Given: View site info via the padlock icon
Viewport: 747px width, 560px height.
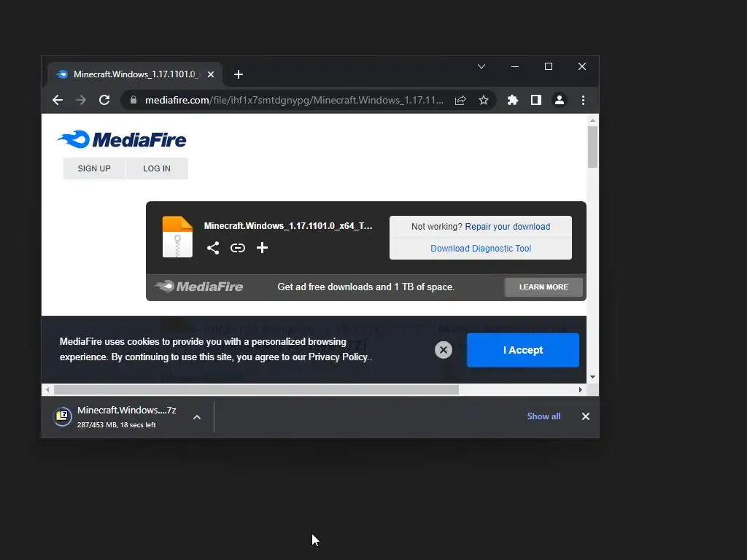Looking at the screenshot, I should tap(133, 100).
